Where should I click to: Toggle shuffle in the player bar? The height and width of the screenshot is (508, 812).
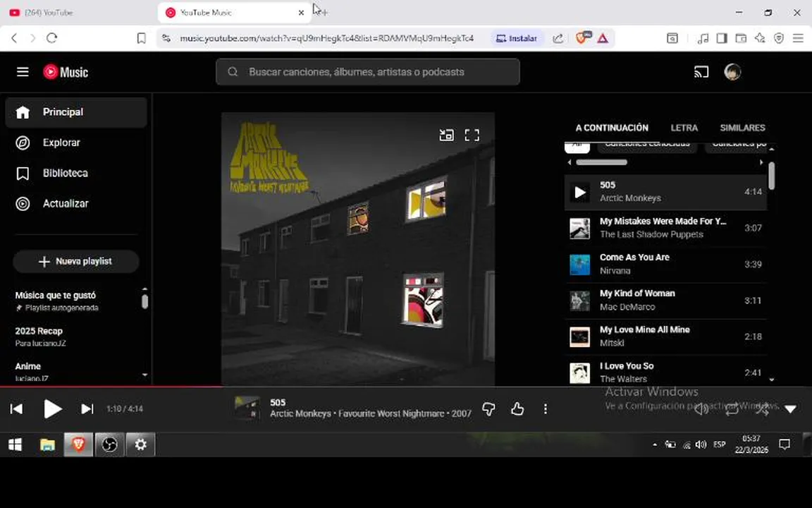pyautogui.click(x=762, y=409)
